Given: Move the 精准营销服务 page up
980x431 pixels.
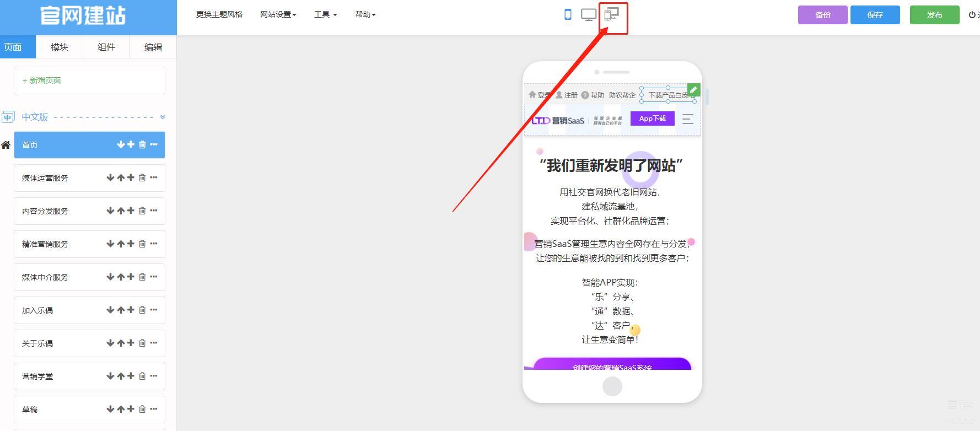Looking at the screenshot, I should click(121, 244).
